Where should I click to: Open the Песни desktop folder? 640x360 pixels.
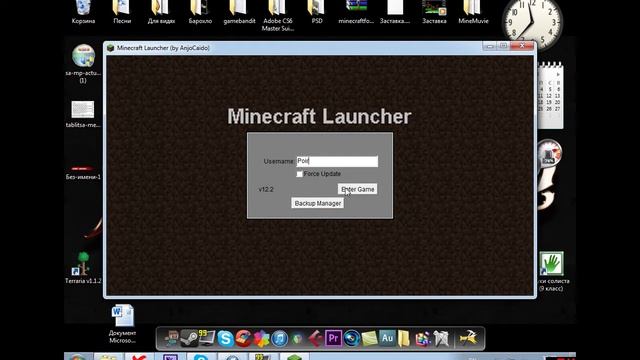click(x=122, y=12)
